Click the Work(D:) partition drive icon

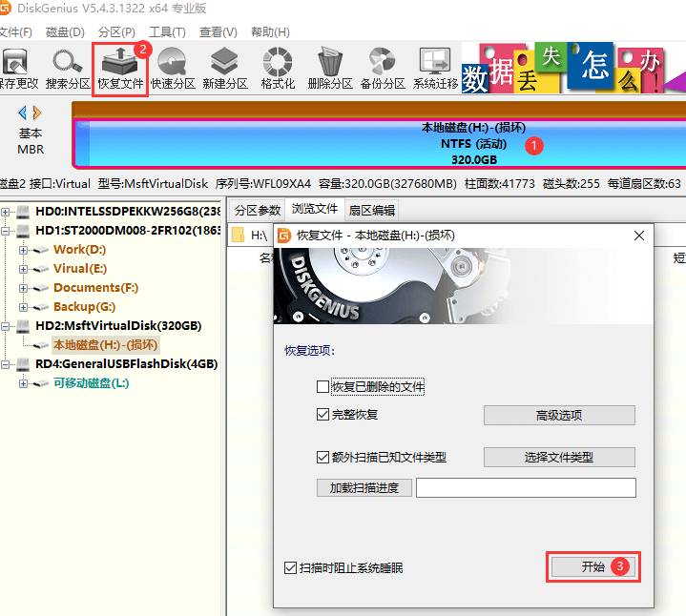41,250
